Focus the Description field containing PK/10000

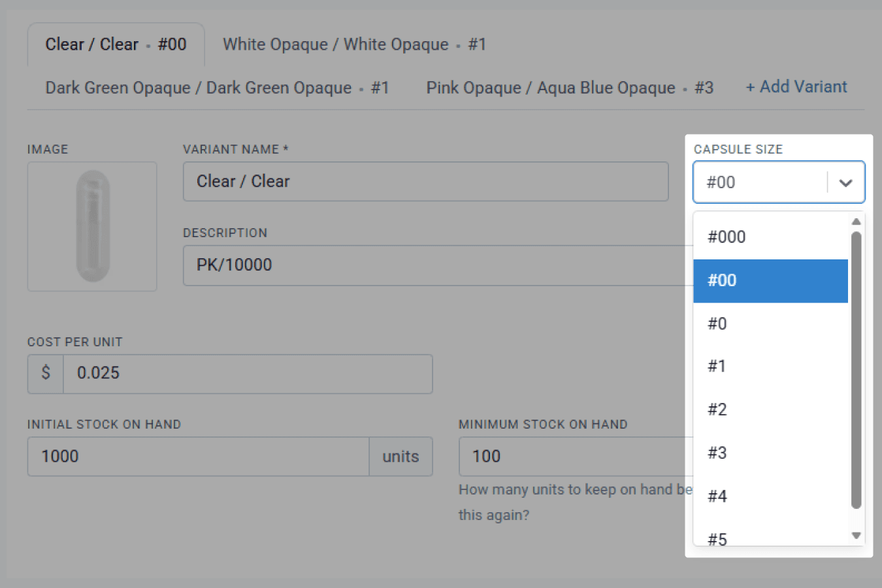click(x=438, y=265)
